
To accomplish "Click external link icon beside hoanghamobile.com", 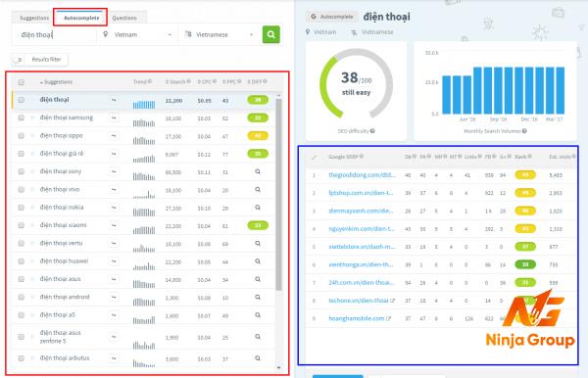I will (388, 318).
